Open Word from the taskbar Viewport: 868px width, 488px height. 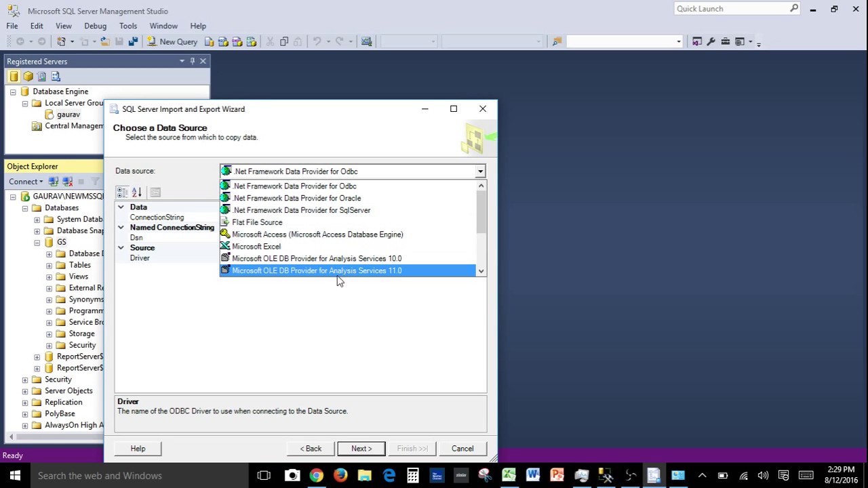533,475
